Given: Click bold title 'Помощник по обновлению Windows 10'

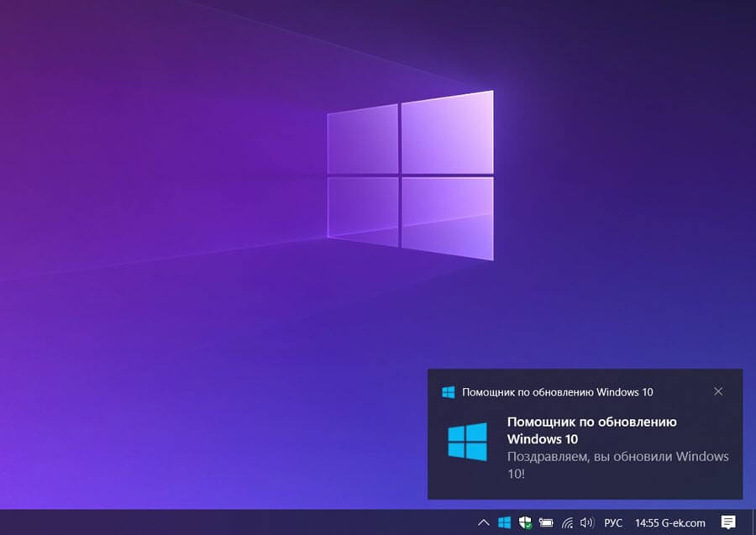Looking at the screenshot, I should coord(591,430).
